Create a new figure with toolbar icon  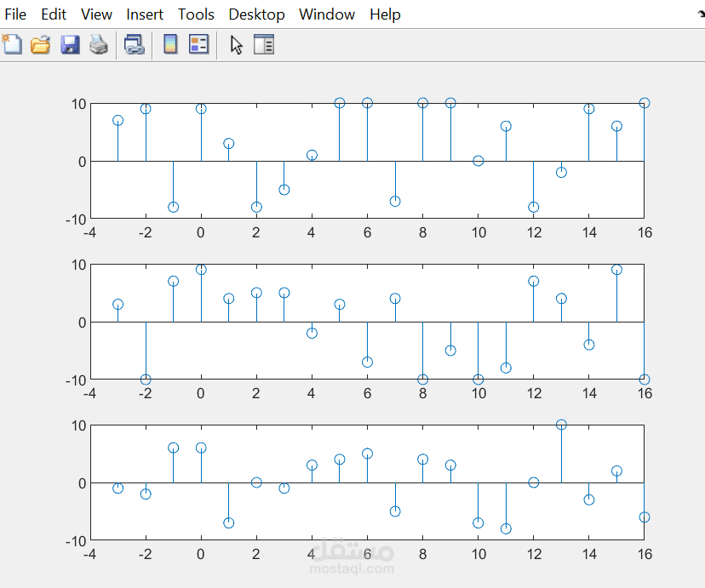pos(12,44)
